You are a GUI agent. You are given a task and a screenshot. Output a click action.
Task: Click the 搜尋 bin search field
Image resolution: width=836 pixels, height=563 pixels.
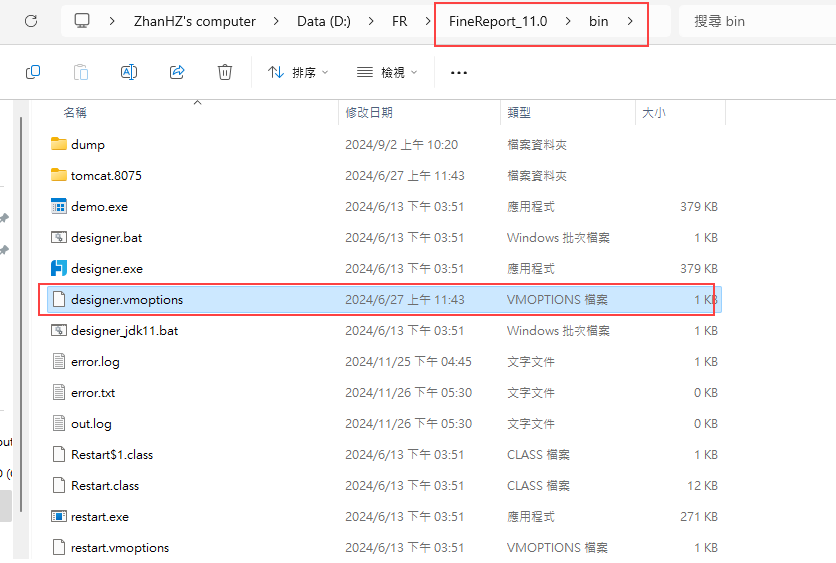[757, 21]
